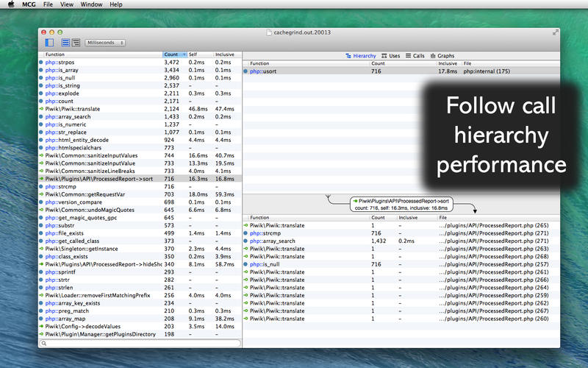Select Piwik\Common::undoMagicQuotes row
Viewport: 588px width, 368px height.
pos(140,210)
